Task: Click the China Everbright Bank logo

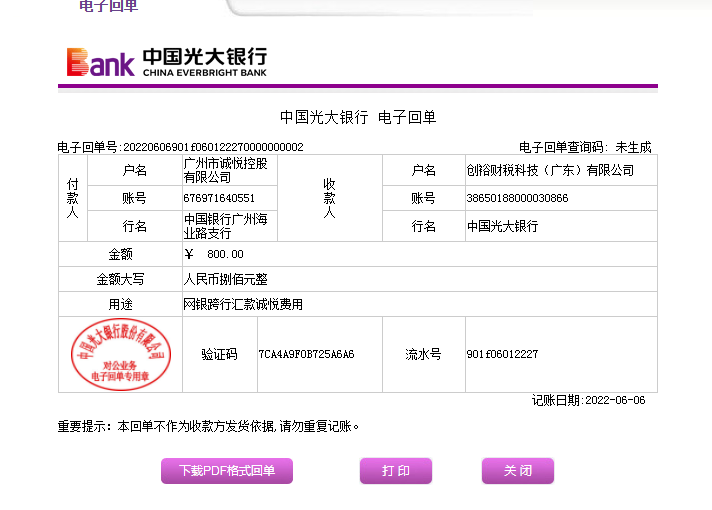Action: click(167, 62)
